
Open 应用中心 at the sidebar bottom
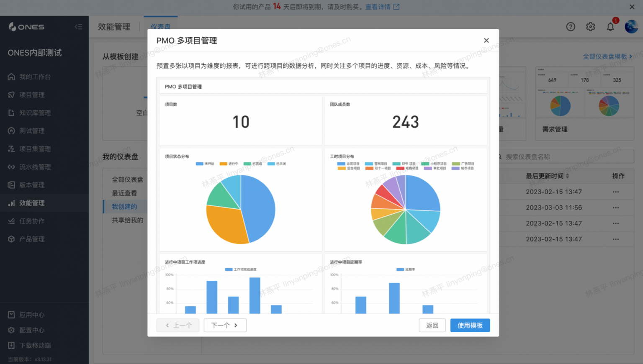[x=32, y=314]
